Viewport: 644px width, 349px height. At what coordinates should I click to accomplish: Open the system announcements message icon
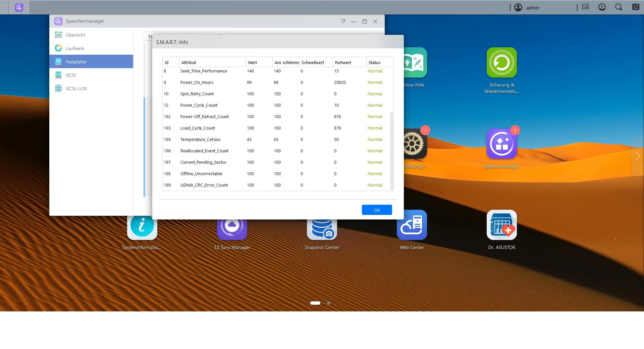click(x=585, y=7)
